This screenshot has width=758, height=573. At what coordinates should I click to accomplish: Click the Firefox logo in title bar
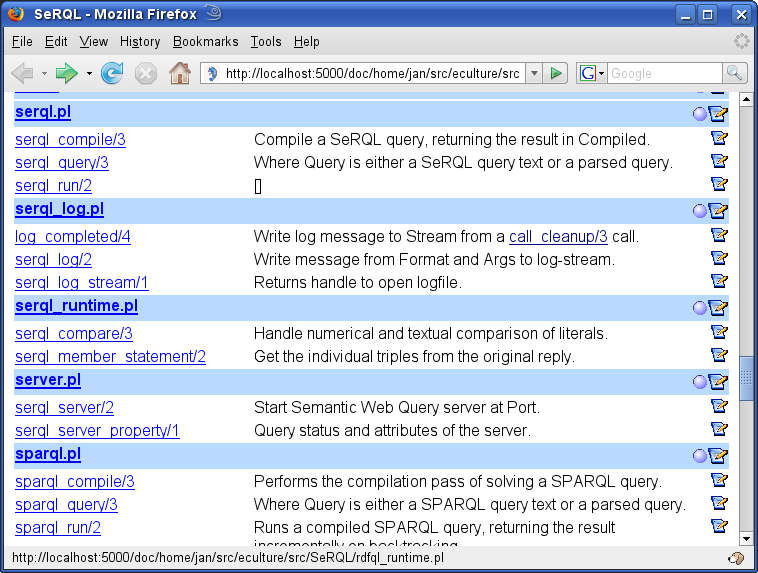[15, 14]
